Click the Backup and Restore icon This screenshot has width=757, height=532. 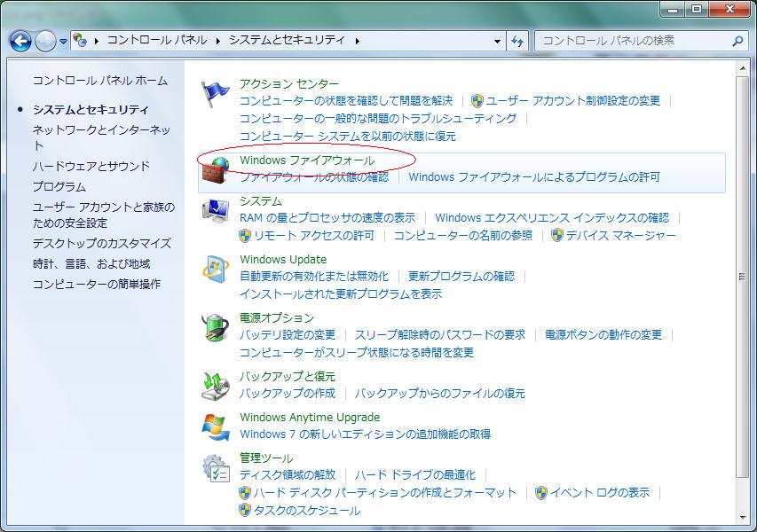(x=215, y=385)
